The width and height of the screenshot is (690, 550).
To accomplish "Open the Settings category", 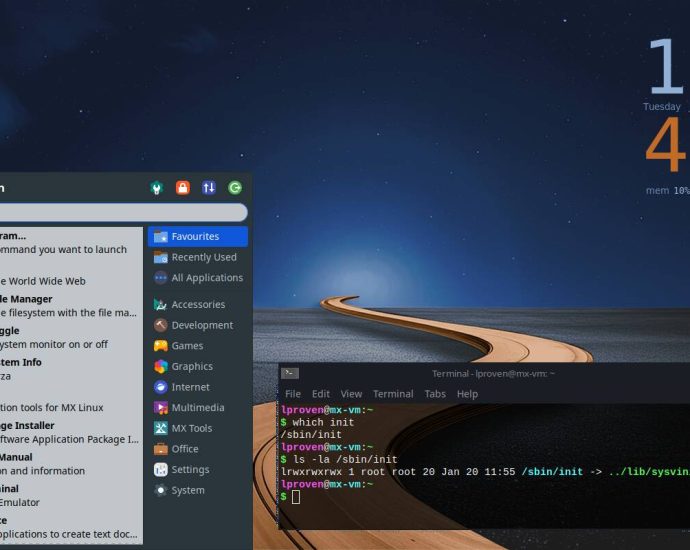I will (x=198, y=470).
